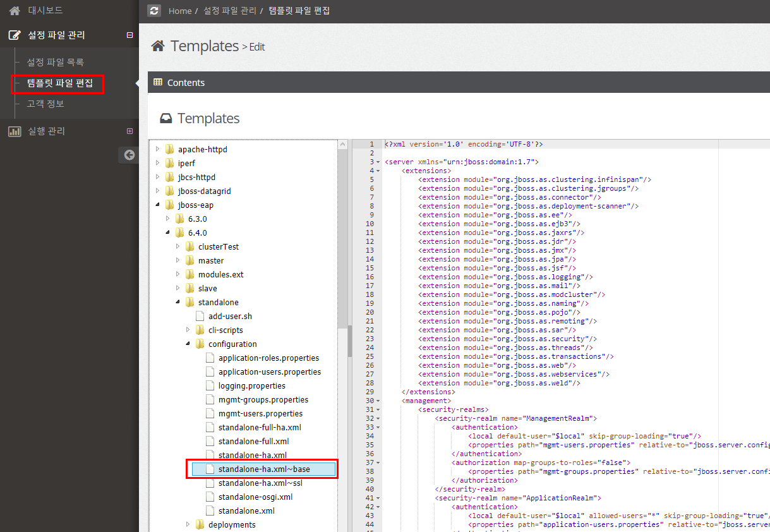
Task: Click 설정 파일 관리 breadcrumb link
Action: pyautogui.click(x=229, y=11)
